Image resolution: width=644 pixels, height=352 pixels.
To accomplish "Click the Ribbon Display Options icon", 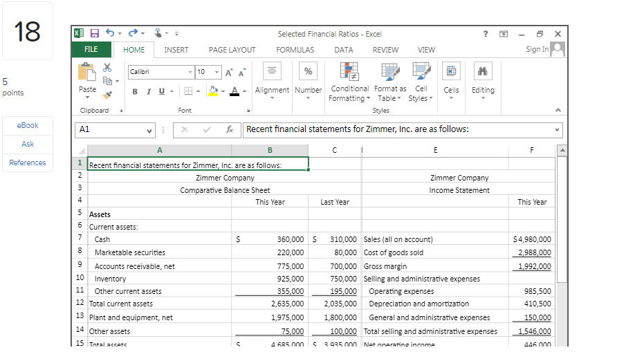I will [504, 34].
